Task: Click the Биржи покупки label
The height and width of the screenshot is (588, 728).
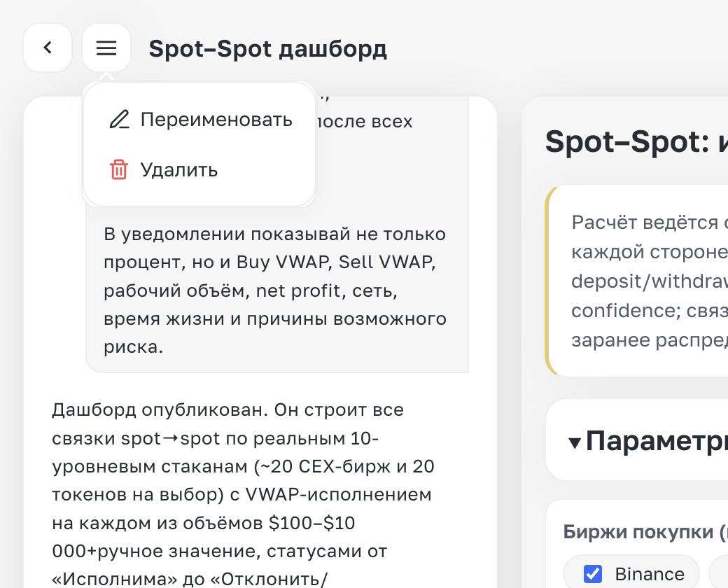Action: point(645,531)
